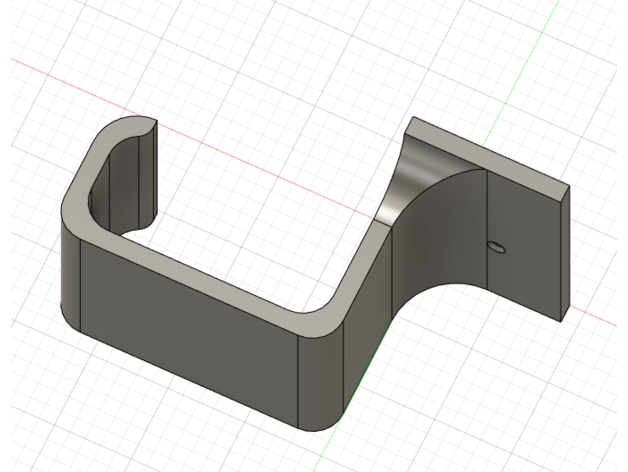Click the top face of the mounting plate

pos(490,155)
